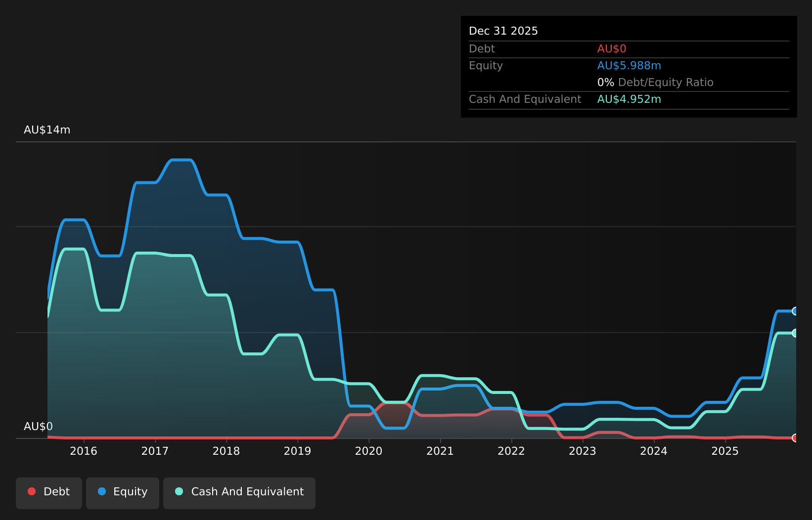Viewport: 812px width, 520px height.
Task: Click the 2023 x-axis label
Action: (583, 451)
